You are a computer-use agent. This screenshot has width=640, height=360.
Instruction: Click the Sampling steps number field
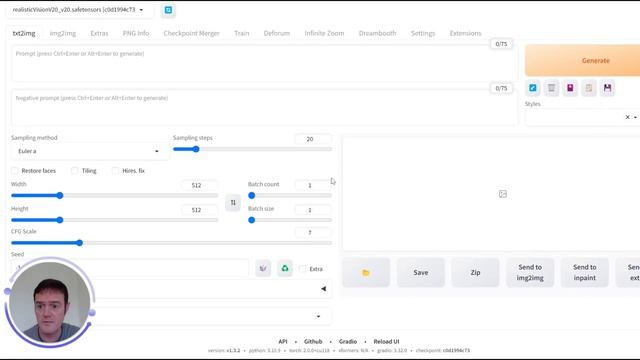[313, 139]
